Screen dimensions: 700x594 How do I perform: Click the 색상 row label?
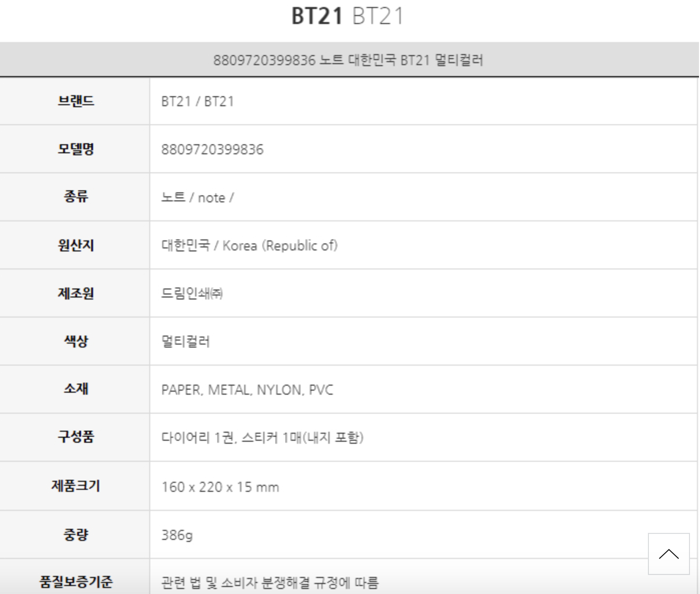(76, 341)
